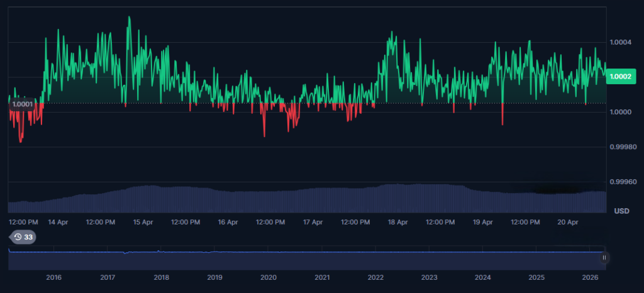Viewport: 644px width, 293px height.
Task: Click the history clock icon badge showing 33
Action: tap(23, 237)
